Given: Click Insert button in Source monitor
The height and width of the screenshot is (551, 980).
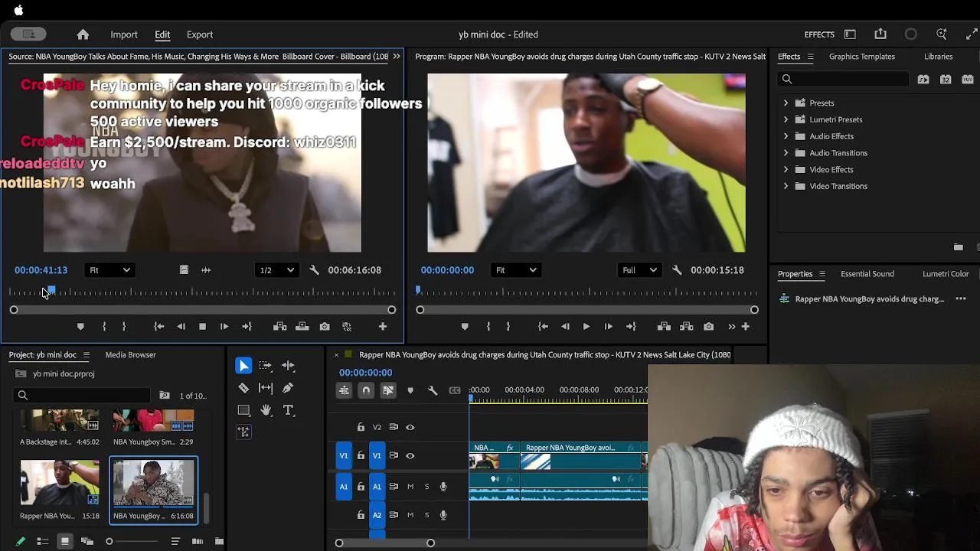Looking at the screenshot, I should (280, 327).
